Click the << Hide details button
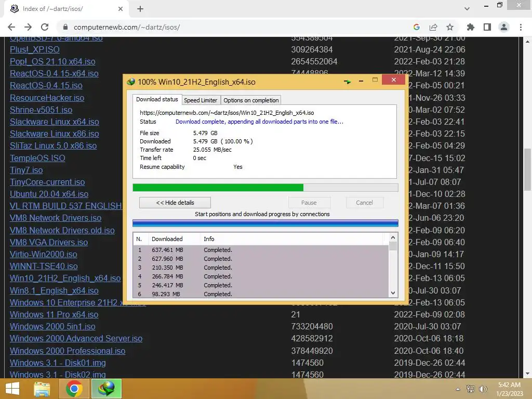The width and height of the screenshot is (532, 399). (x=175, y=203)
